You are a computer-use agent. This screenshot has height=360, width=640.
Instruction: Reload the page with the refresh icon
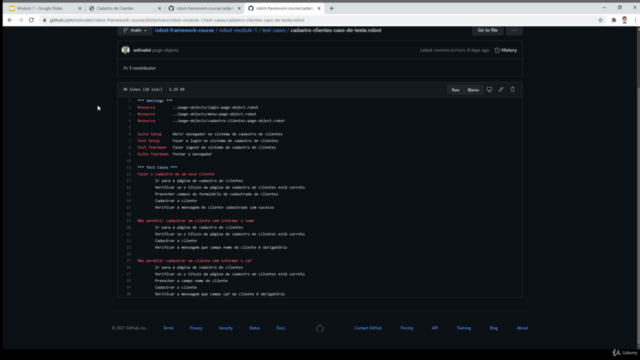31,20
